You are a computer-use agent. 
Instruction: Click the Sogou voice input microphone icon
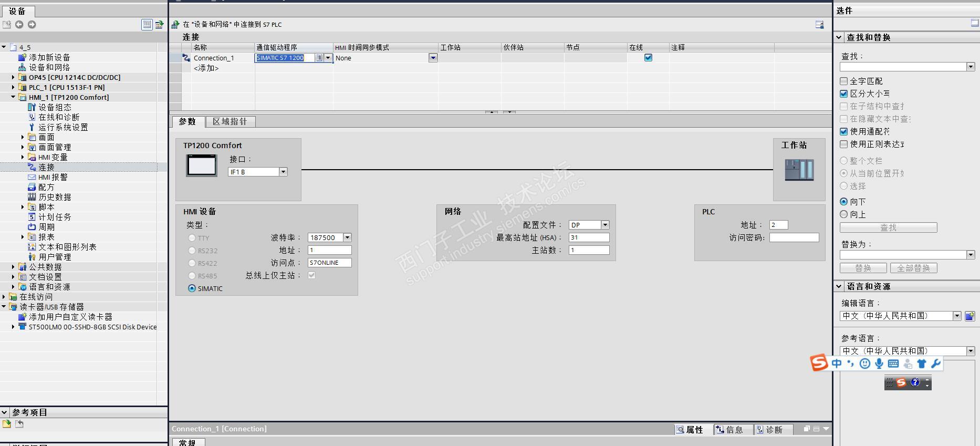click(x=879, y=364)
